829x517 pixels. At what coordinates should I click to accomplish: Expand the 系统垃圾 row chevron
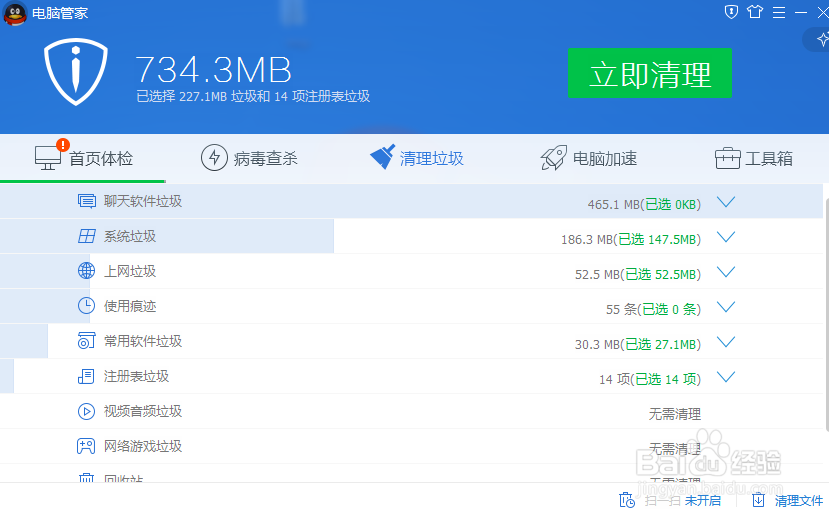[x=726, y=237]
